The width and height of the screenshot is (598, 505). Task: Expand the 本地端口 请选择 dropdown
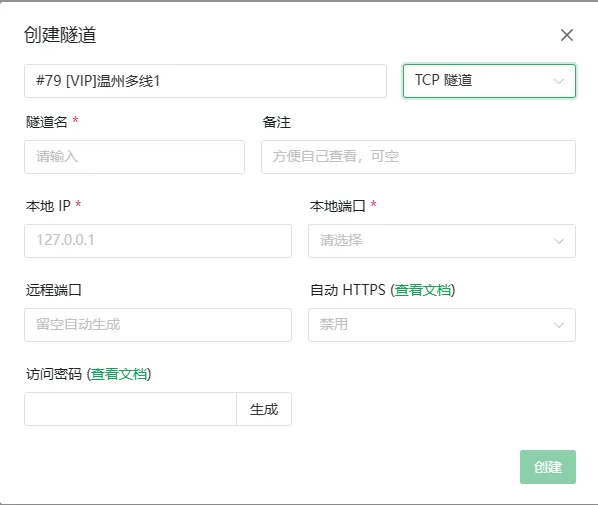(442, 241)
